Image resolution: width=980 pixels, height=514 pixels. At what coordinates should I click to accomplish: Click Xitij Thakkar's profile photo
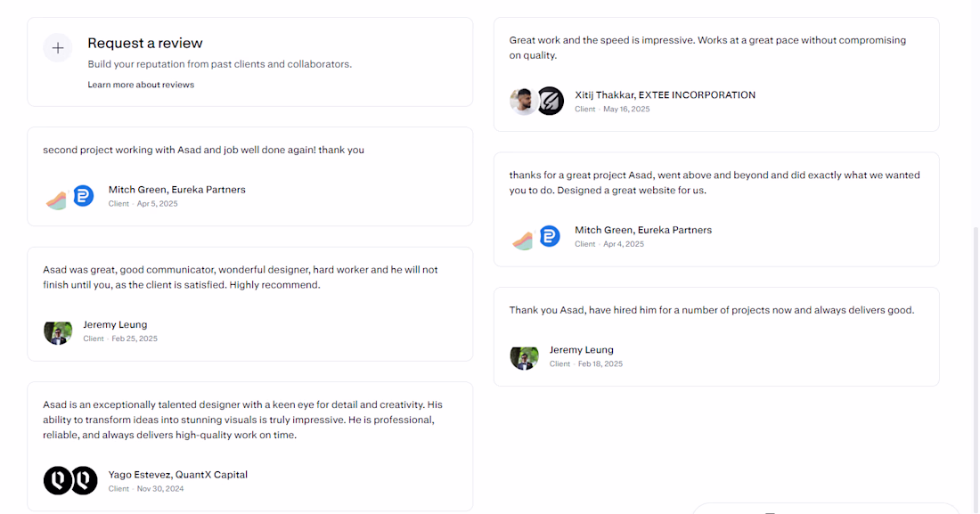pos(524,102)
